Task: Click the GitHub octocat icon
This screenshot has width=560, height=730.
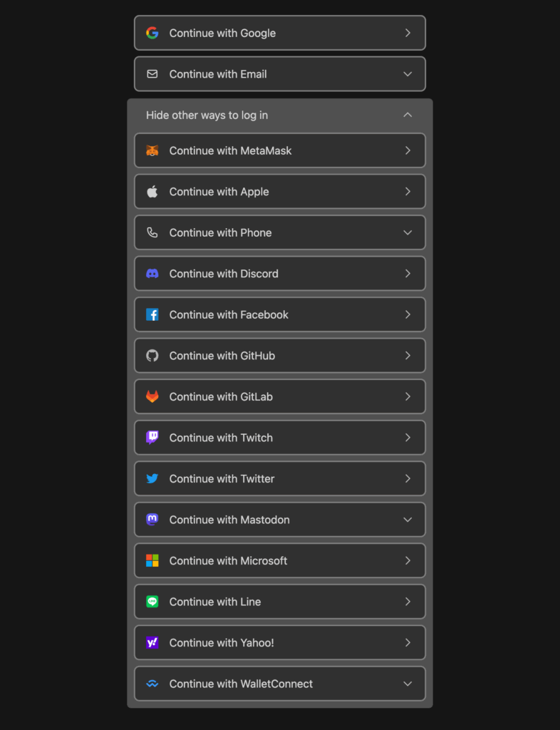Action: [x=152, y=356]
